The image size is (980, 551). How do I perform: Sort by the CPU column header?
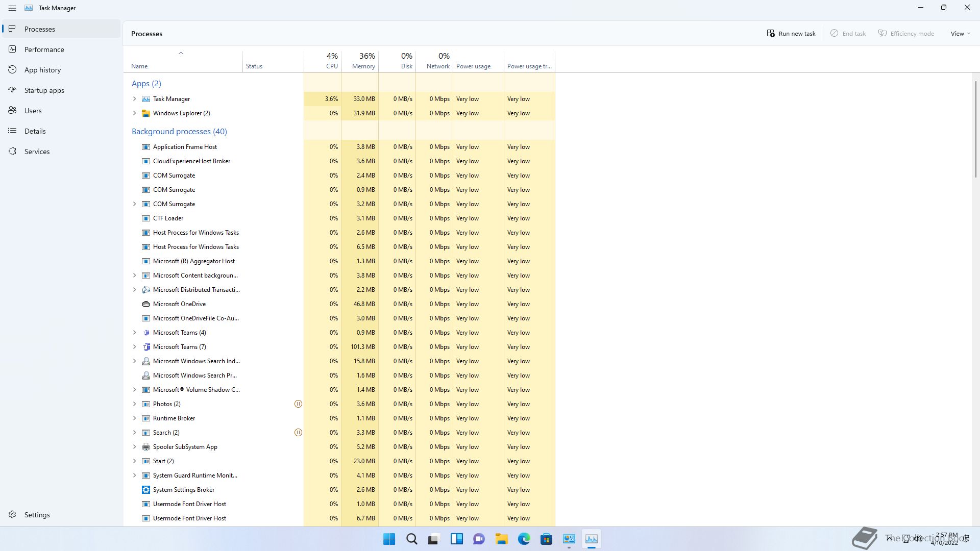323,61
